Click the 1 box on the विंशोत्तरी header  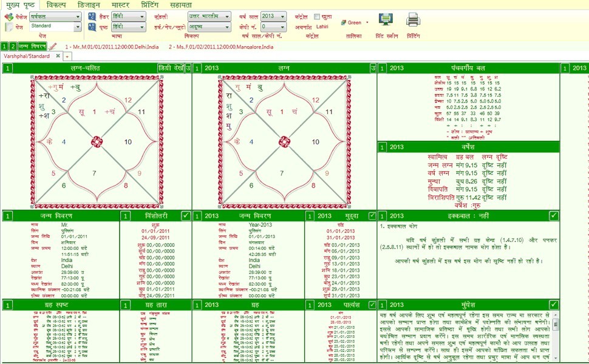[125, 216]
